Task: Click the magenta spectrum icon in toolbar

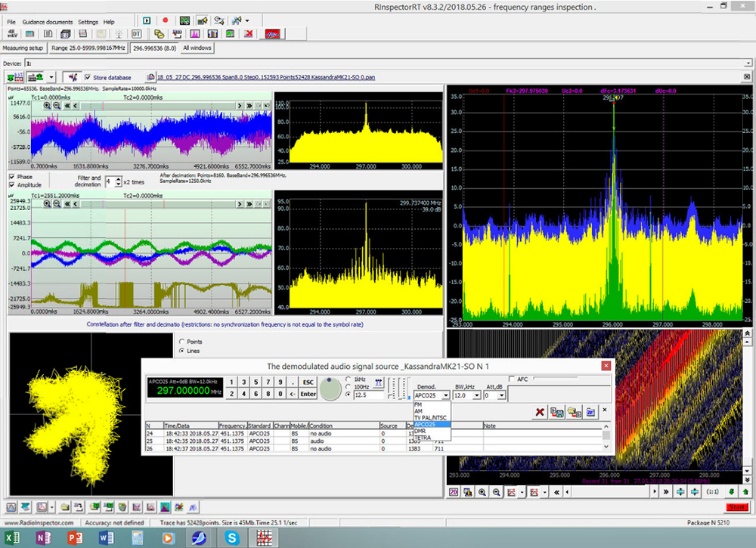Action: (194, 34)
